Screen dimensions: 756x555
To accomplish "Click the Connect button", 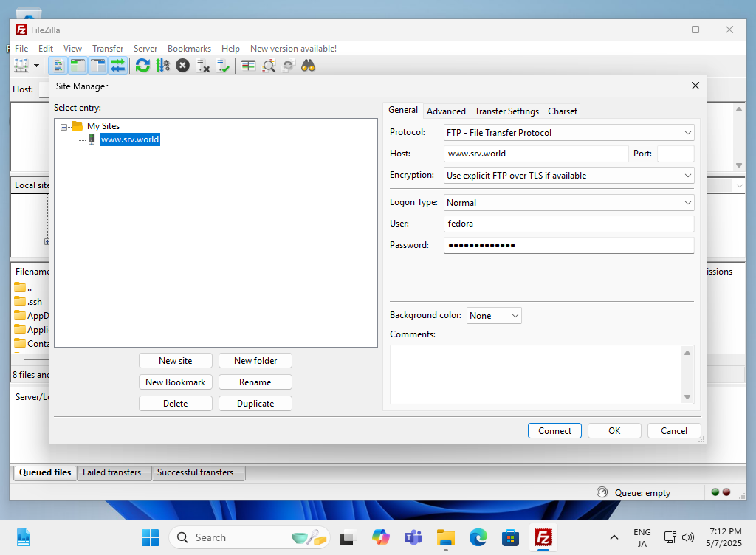I will coord(554,431).
